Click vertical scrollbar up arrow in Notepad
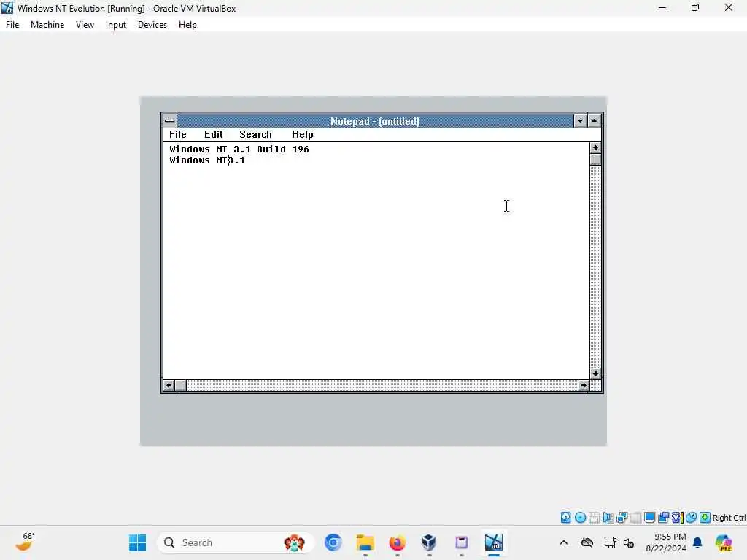The image size is (747, 560). coord(595,147)
